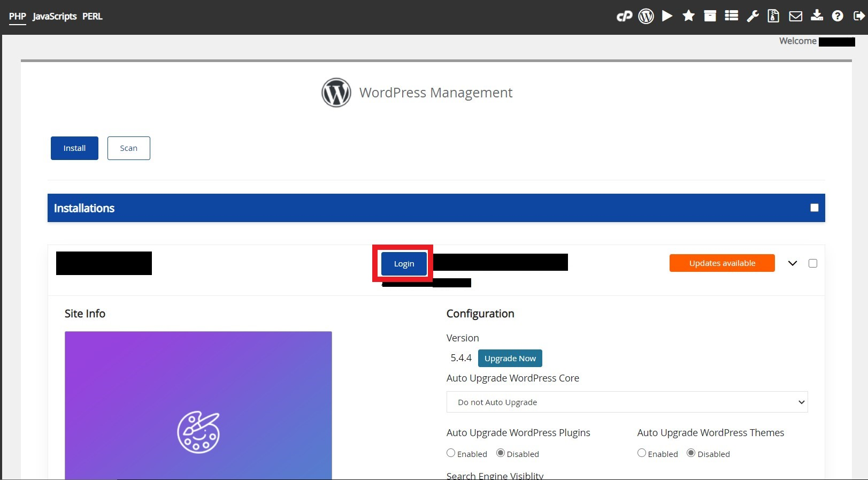The width and height of the screenshot is (868, 480).
Task: Collapse the installation details chevron
Action: pyautogui.click(x=793, y=263)
